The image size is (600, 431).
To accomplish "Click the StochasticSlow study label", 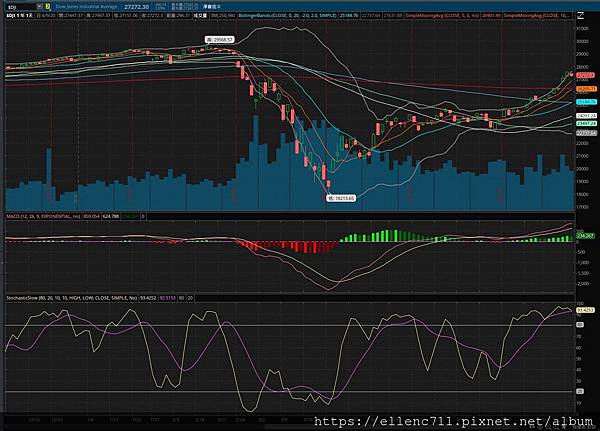I will click(x=72, y=298).
